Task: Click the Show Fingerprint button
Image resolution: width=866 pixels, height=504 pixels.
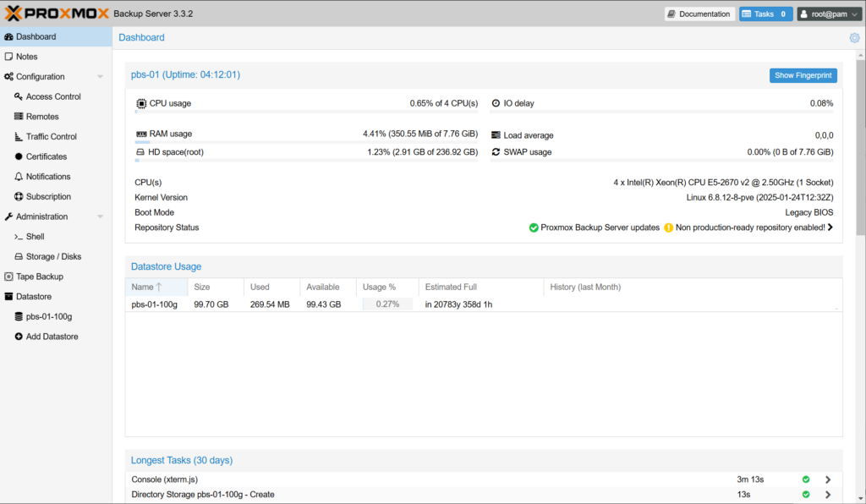Action: click(x=803, y=75)
